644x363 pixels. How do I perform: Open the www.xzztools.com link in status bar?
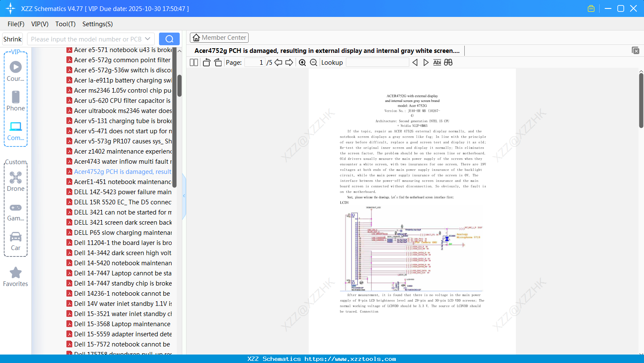350,359
